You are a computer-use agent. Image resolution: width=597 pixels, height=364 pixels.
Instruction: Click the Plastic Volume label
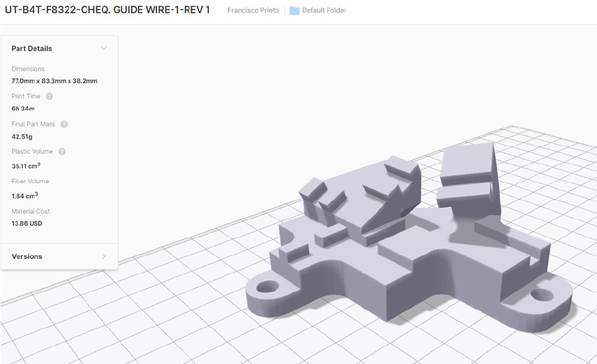pyautogui.click(x=32, y=151)
